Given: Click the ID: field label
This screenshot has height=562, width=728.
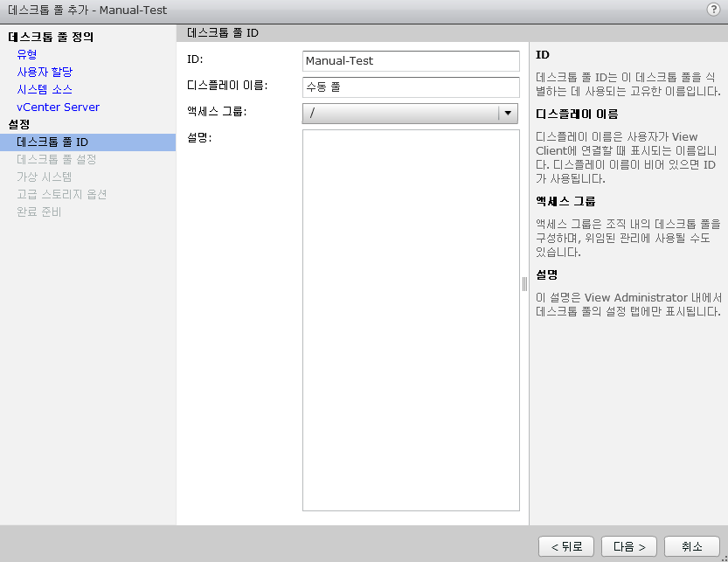Looking at the screenshot, I should coord(195,59).
